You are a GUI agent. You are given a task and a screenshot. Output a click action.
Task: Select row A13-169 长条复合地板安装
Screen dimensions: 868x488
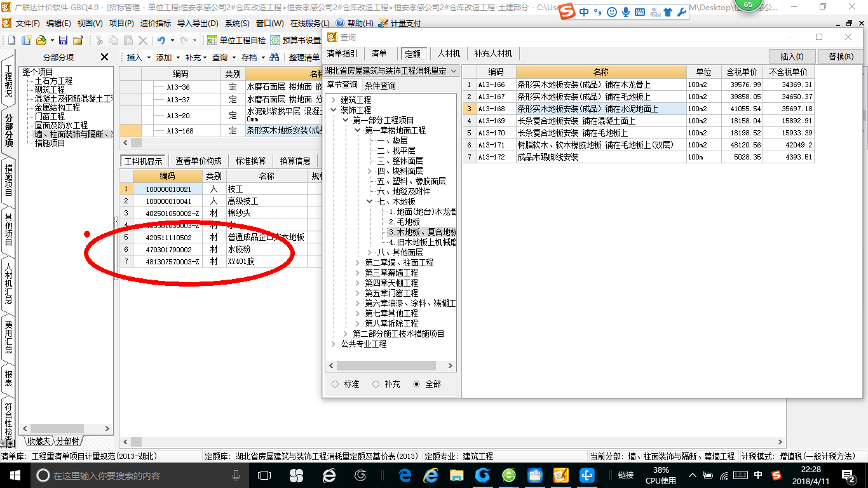(638, 121)
